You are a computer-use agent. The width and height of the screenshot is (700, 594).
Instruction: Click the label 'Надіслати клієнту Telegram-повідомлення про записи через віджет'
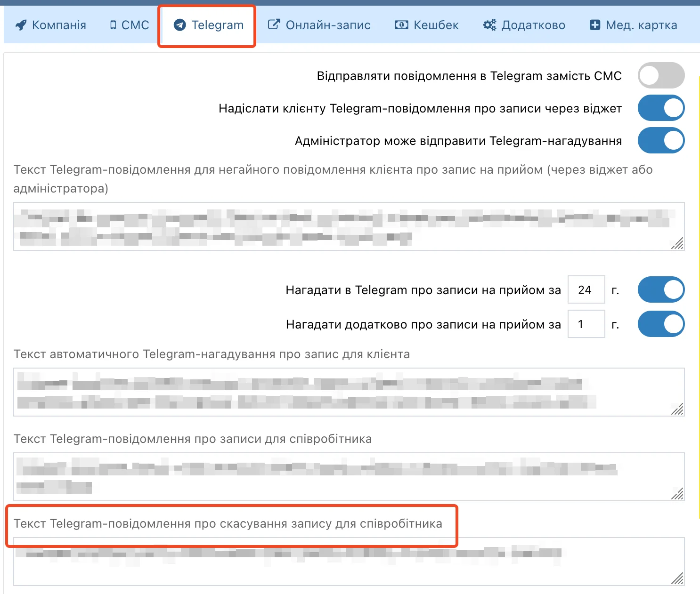[420, 108]
